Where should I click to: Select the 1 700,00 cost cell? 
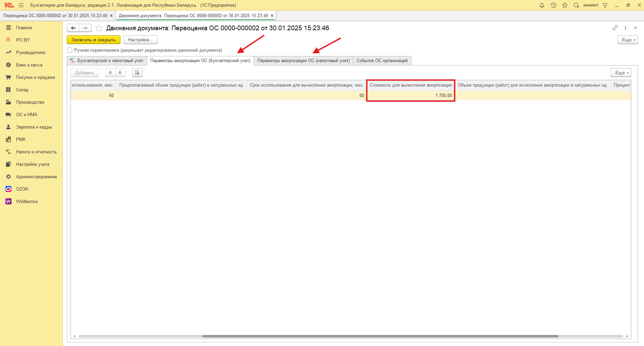(410, 96)
